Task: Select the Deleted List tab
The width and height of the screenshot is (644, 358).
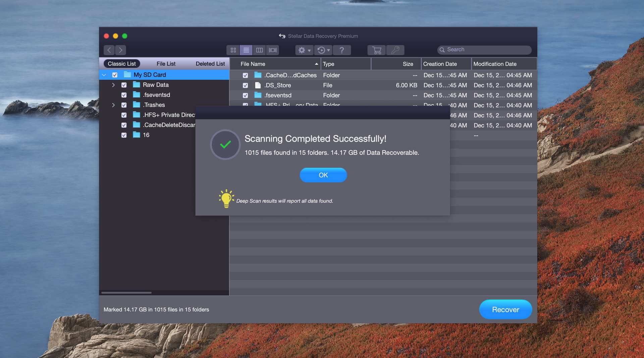Action: click(x=210, y=64)
